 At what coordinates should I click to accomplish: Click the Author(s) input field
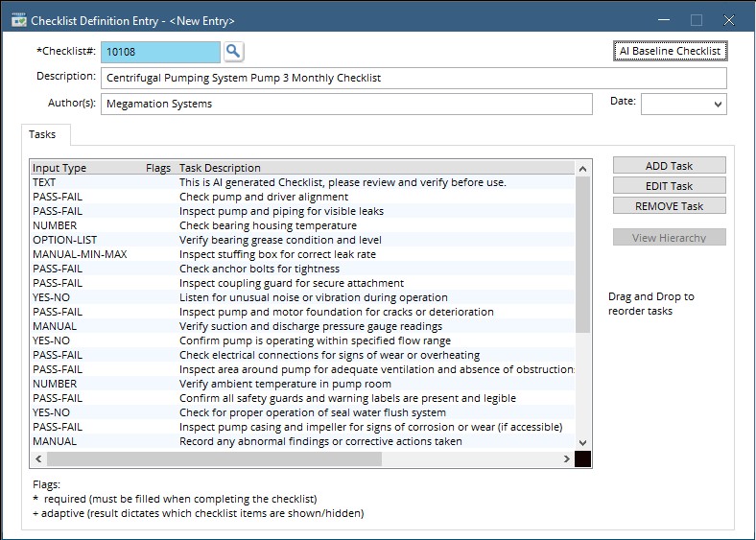point(346,104)
